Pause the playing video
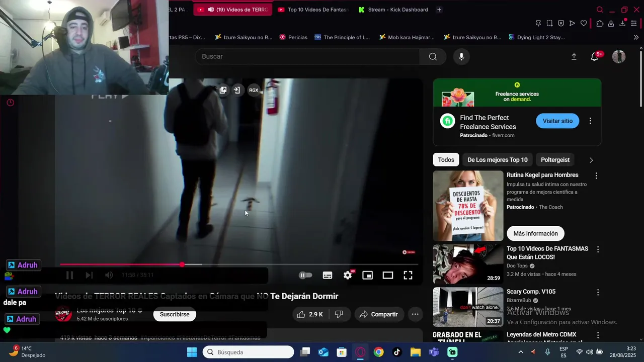 coord(69,275)
